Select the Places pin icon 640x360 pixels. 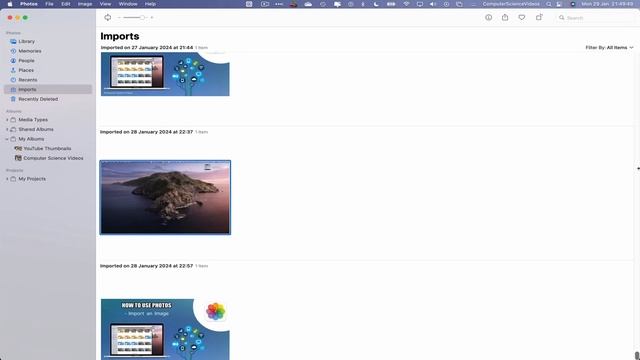pyautogui.click(x=13, y=70)
